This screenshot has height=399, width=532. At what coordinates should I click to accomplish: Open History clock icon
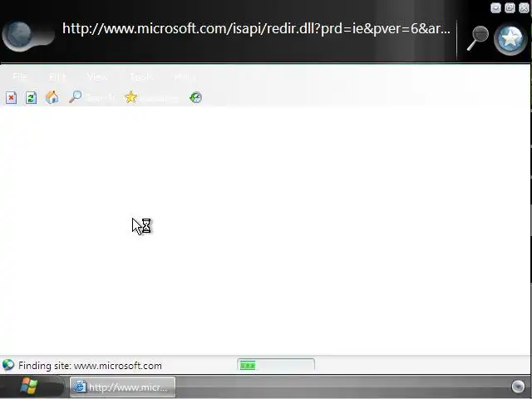coord(196,98)
